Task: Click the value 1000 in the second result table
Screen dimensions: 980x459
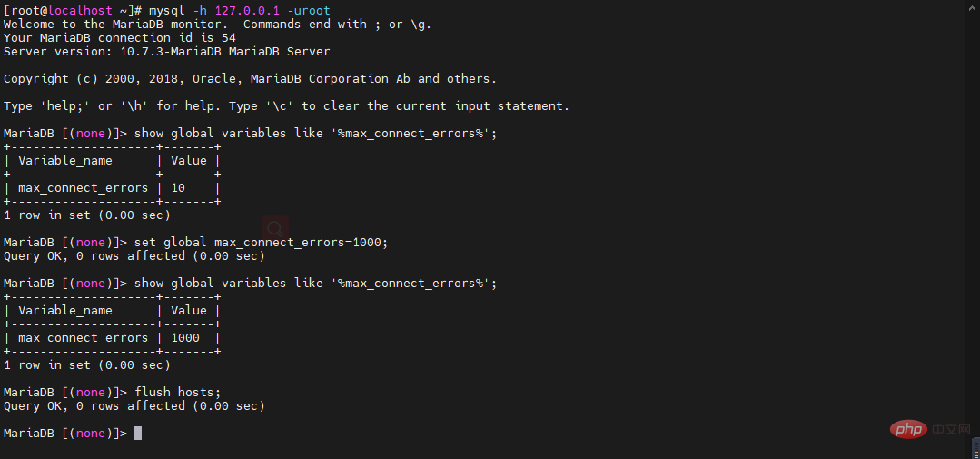Action: coord(185,338)
